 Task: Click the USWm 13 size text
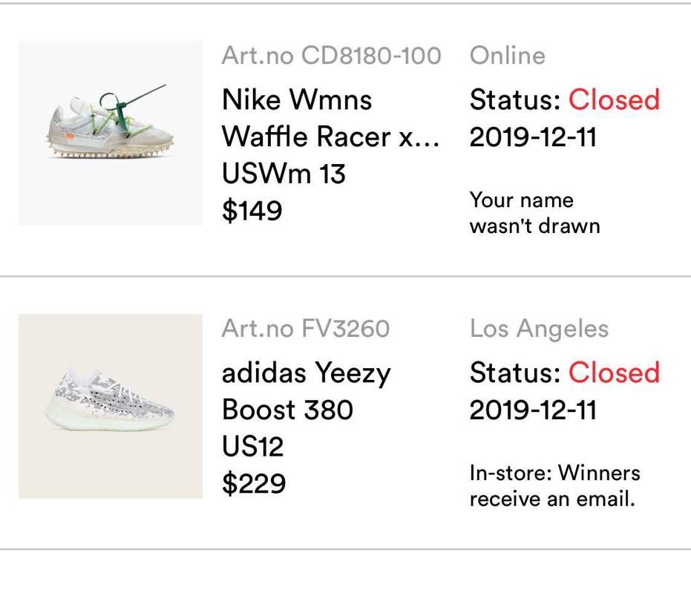284,174
